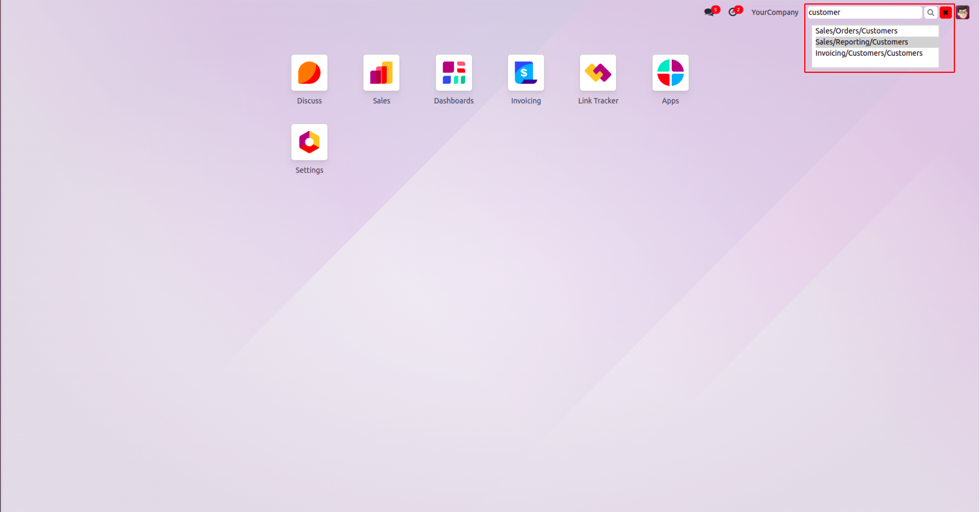Image resolution: width=980 pixels, height=512 pixels.
Task: Click the Link Tracker text label
Action: tap(598, 101)
